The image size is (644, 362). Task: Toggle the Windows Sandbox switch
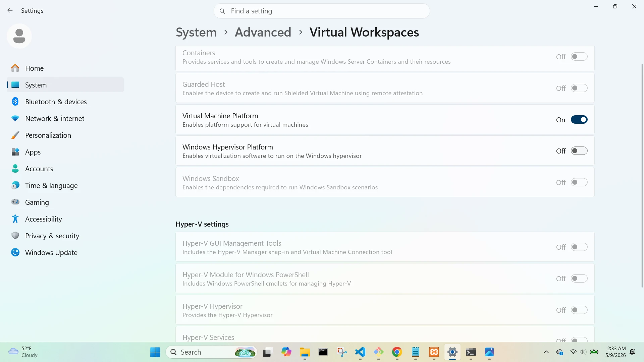tap(579, 182)
